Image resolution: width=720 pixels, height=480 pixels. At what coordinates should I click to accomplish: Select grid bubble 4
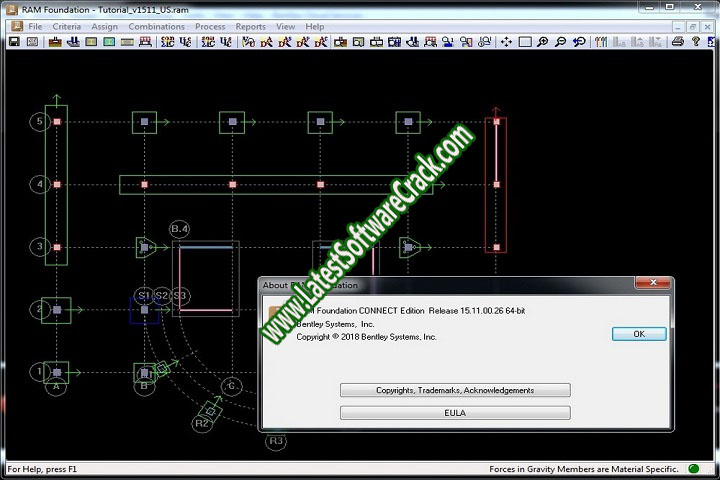pos(39,184)
